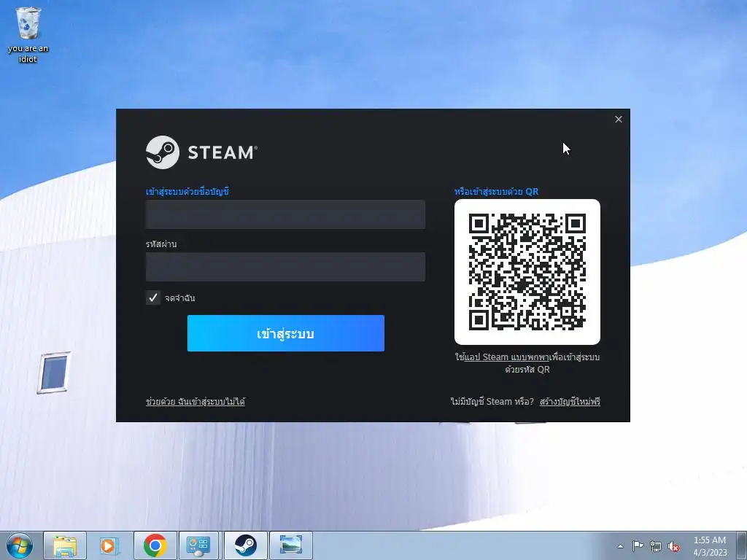This screenshot has height=560, width=747.
Task: Show hidden system tray icons
Action: pyautogui.click(x=620, y=546)
